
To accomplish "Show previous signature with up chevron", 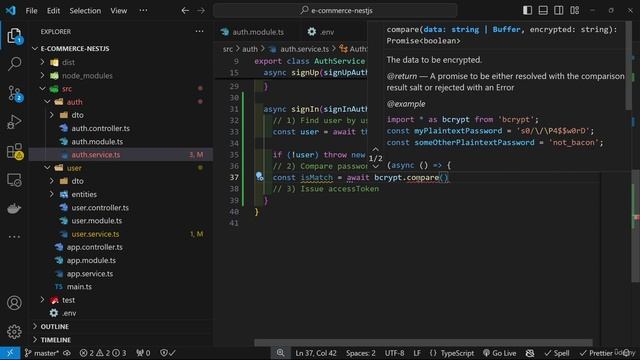I will pos(376,149).
